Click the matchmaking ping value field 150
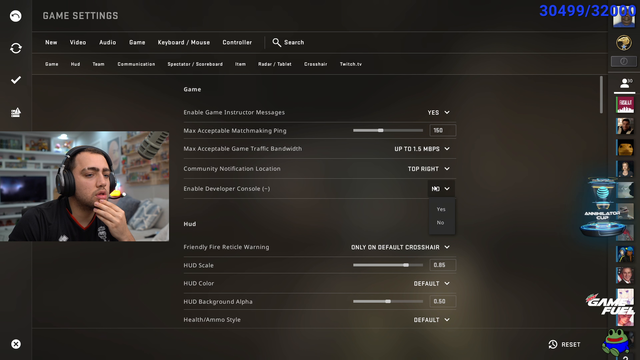This screenshot has height=360, width=640. click(x=443, y=131)
